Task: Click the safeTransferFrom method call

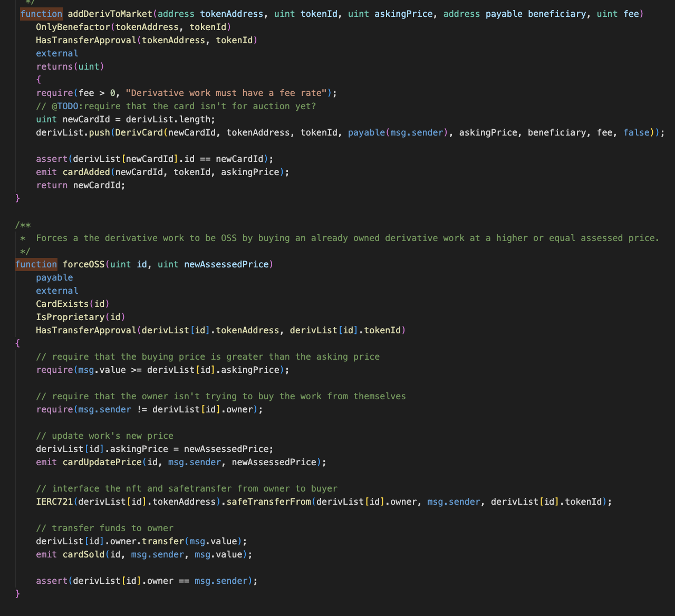Action: coord(268,502)
